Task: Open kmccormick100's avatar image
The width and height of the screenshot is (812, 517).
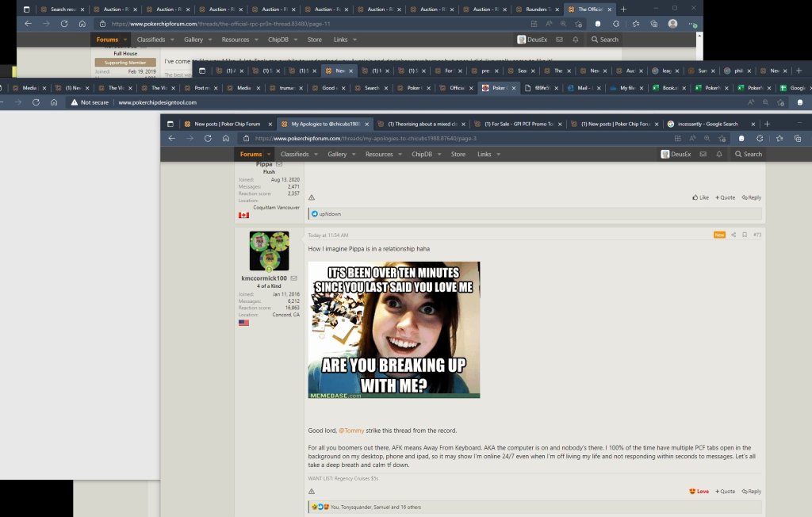Action: pos(270,251)
